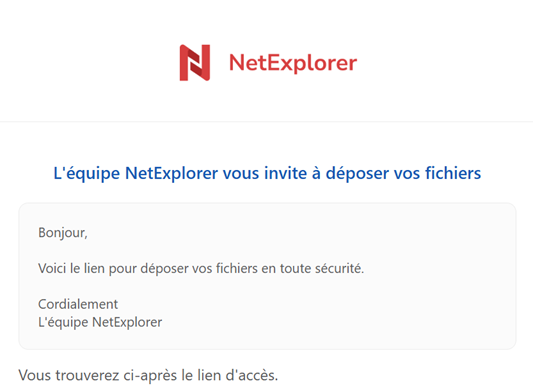Click "L'équipe" at the start of the heading

point(87,173)
